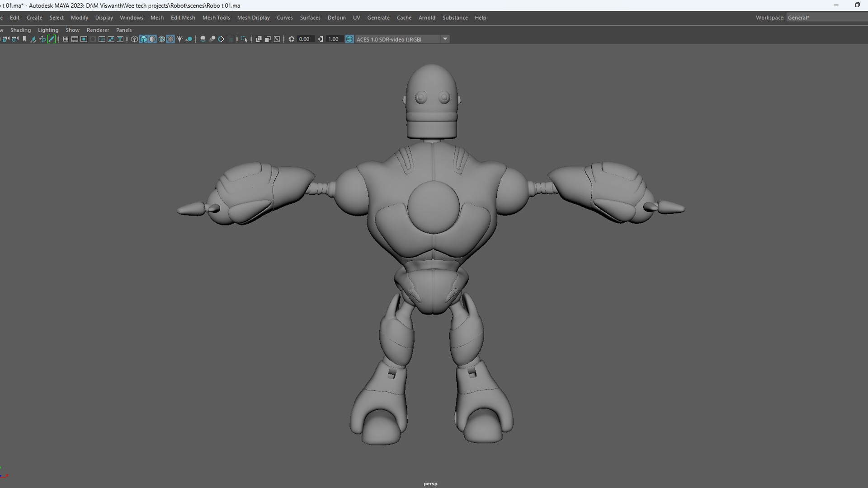Open the Curves menu

click(285, 18)
